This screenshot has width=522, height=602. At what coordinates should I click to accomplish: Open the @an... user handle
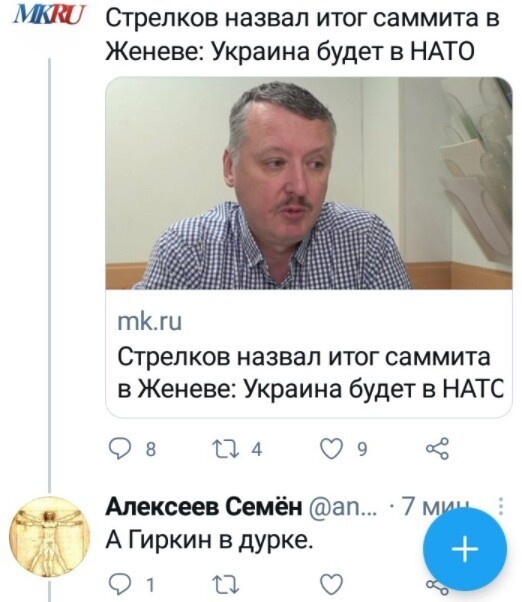click(344, 507)
